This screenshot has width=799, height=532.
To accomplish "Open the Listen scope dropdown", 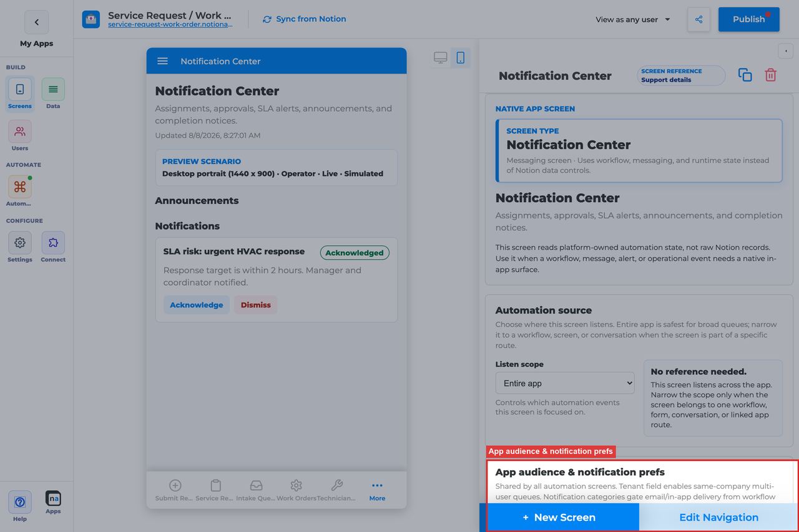I will click(x=565, y=383).
